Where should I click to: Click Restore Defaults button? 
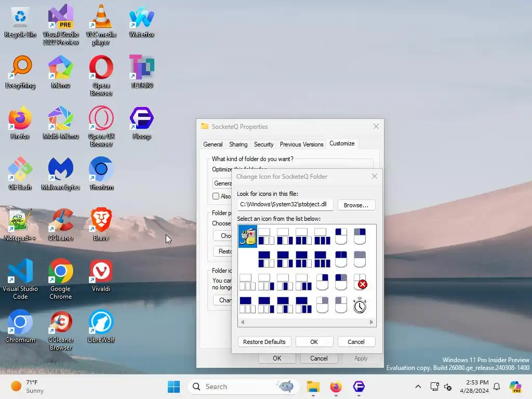tap(264, 342)
